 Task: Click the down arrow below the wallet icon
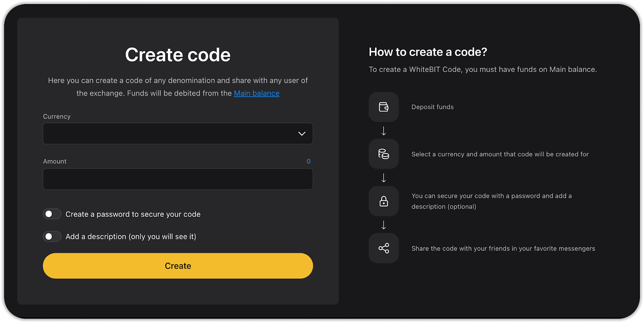[x=384, y=131]
